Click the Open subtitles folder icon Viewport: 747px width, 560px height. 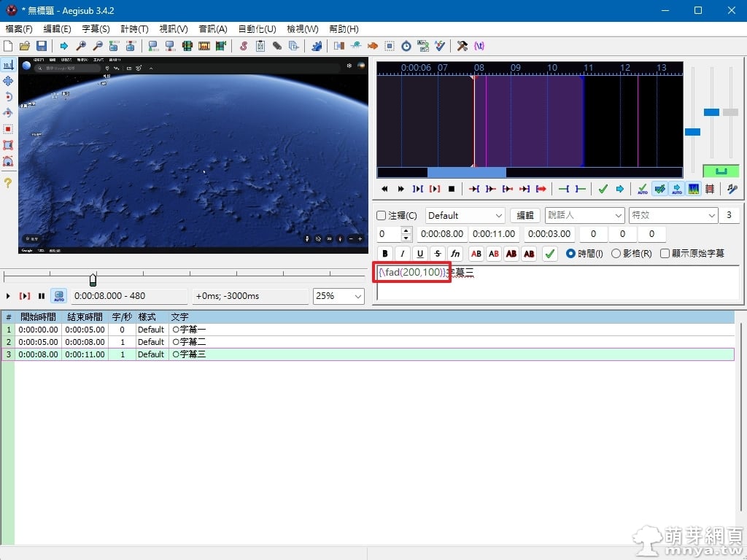25,46
